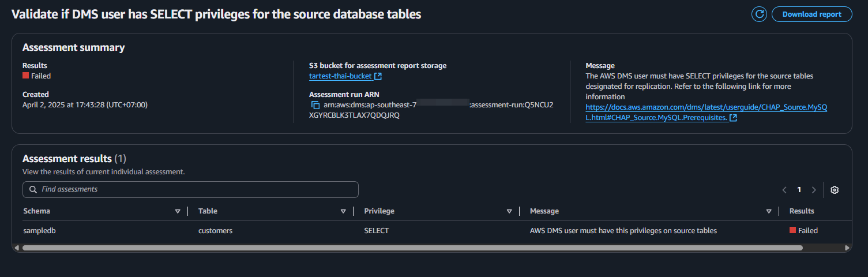Sort by the Table column
Screen dimensions: 868x277
coord(343,211)
